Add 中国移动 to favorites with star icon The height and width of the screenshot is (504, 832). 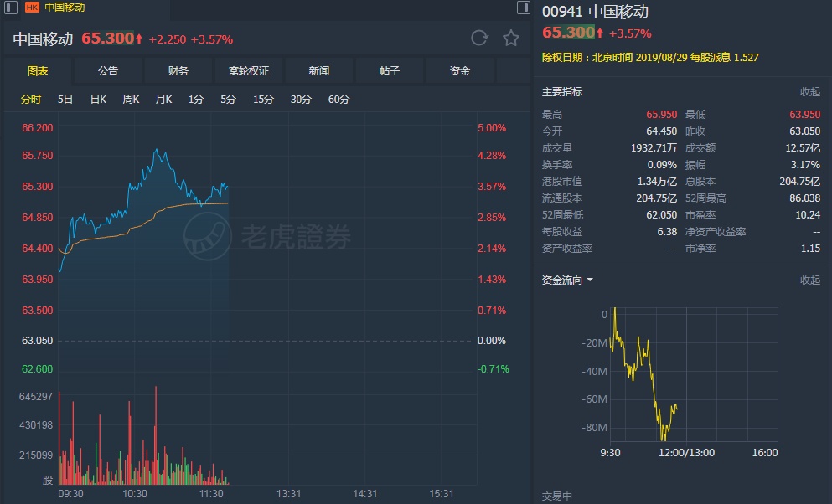pos(510,38)
